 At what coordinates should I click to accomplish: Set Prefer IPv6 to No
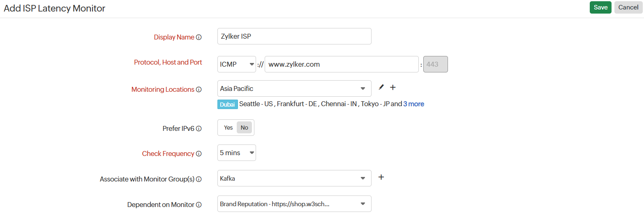point(245,128)
